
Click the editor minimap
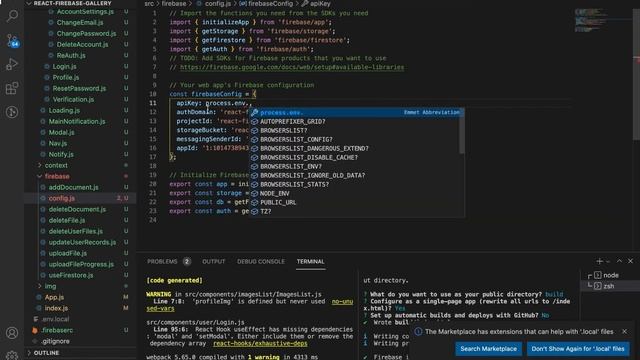pyautogui.click(x=592, y=20)
